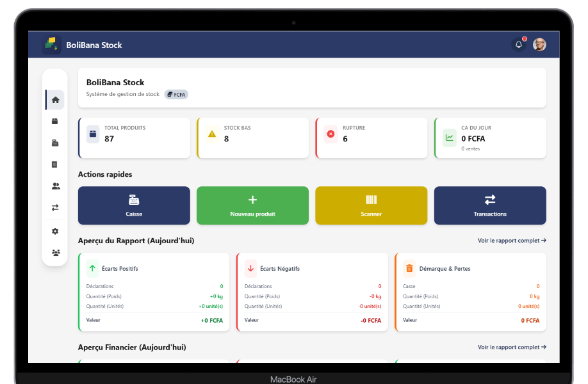Screen dimensions: 588x384
Task: Open the notifications bell
Action: tap(519, 45)
